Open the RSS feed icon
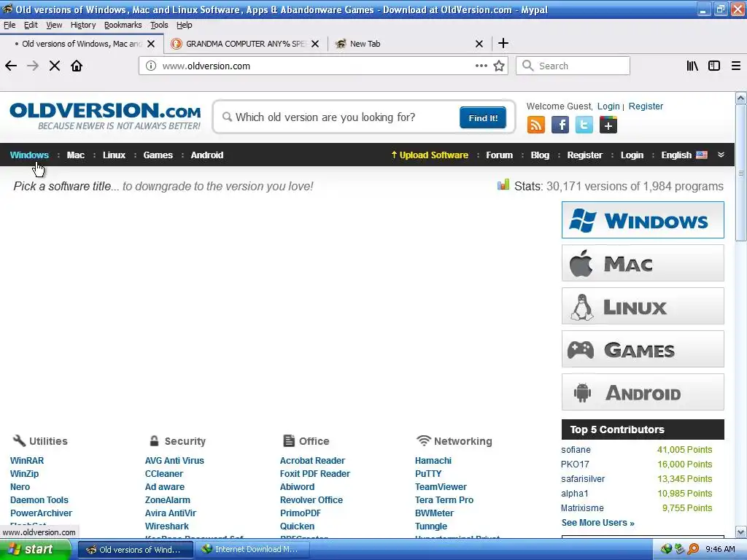This screenshot has width=747, height=560. [536, 125]
